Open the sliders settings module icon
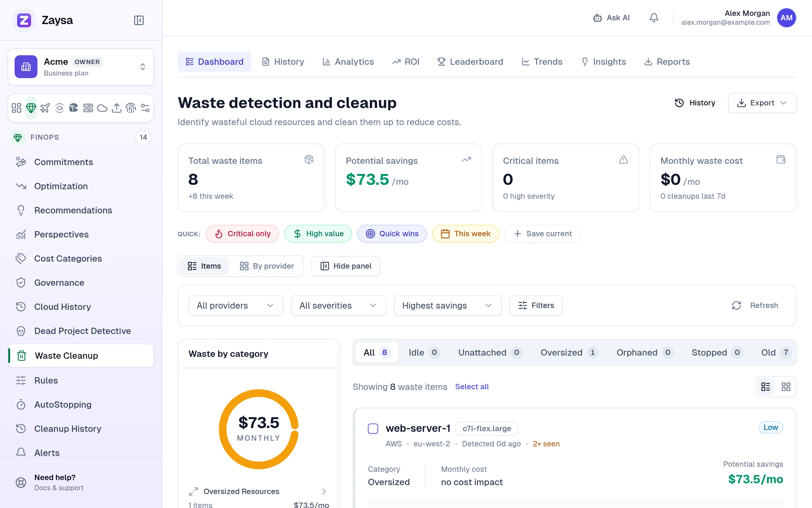The height and width of the screenshot is (508, 812). tap(145, 108)
